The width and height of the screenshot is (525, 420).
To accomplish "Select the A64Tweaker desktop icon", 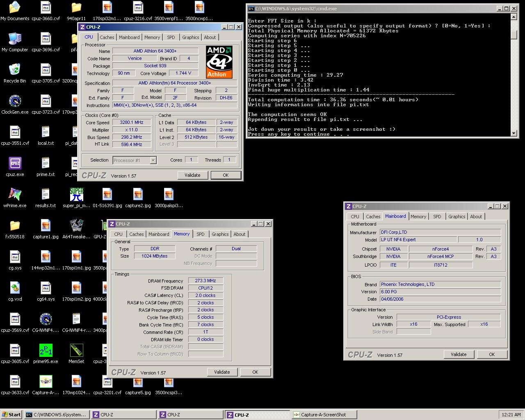I will [76, 229].
